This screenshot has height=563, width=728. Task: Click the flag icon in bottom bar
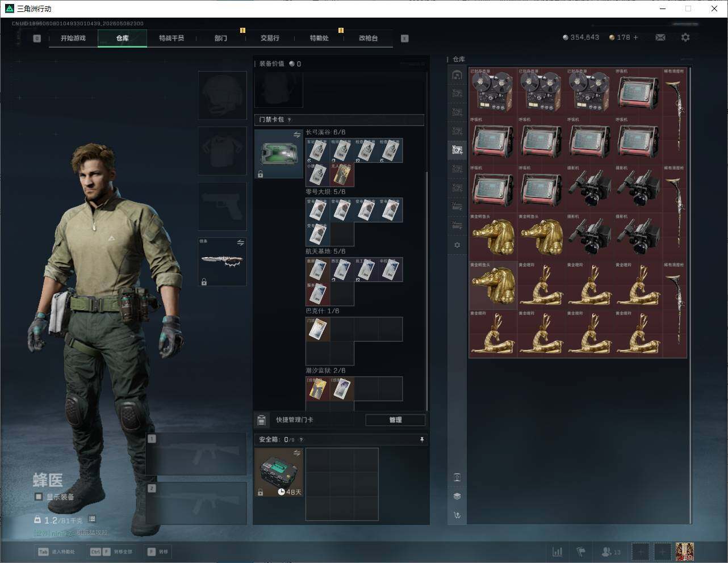point(581,552)
